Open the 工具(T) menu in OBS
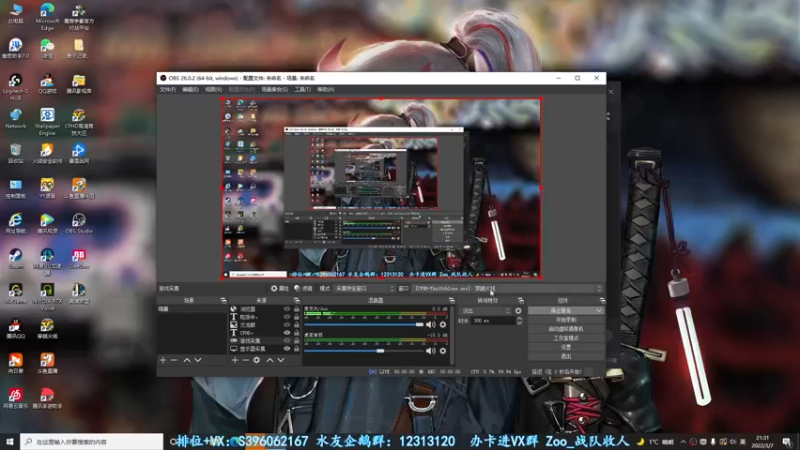Image resolution: width=800 pixels, height=450 pixels. [x=303, y=90]
